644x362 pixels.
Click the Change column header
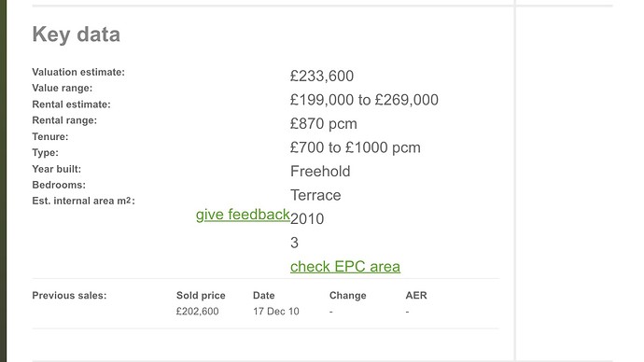(x=347, y=296)
